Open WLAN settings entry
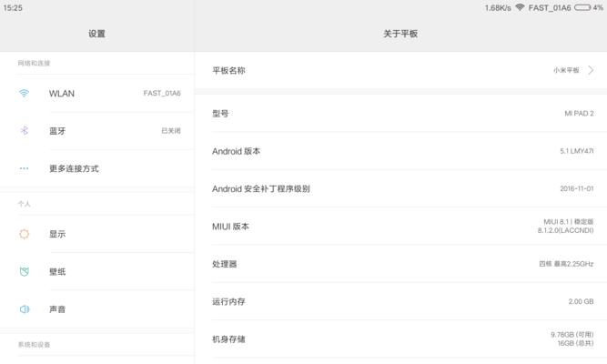 click(x=97, y=94)
